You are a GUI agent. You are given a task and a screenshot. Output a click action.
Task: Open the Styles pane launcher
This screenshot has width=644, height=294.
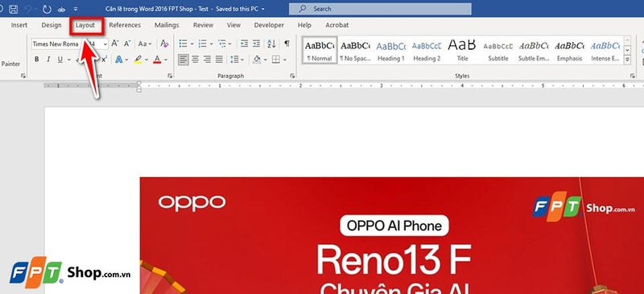click(x=632, y=76)
